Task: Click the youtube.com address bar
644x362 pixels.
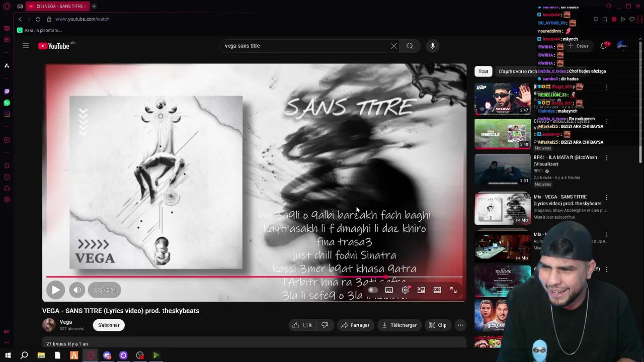Action: click(x=83, y=19)
